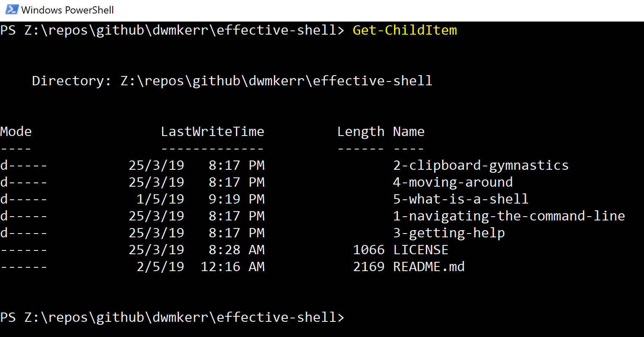Click the Windows PowerShell title text

[68, 10]
